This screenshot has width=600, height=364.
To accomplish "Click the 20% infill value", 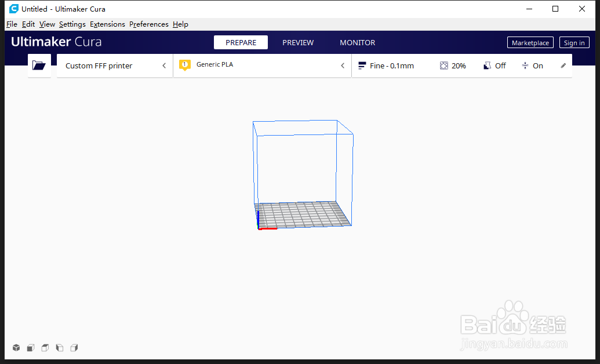I will point(459,66).
